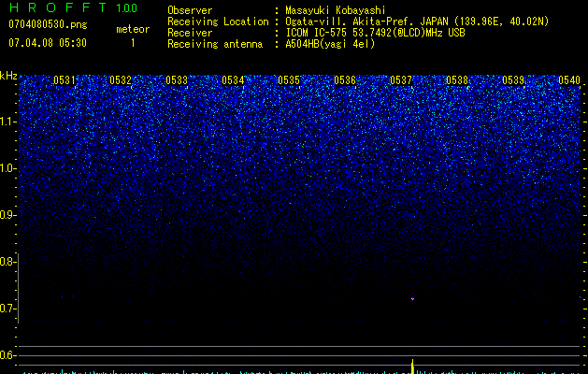The image size is (588, 374).
Task: Click the 0537 time marker
Action: 401,80
